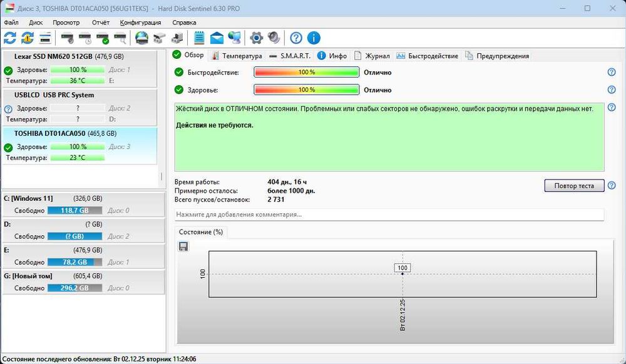Open the Файл menu

pyautogui.click(x=11, y=23)
